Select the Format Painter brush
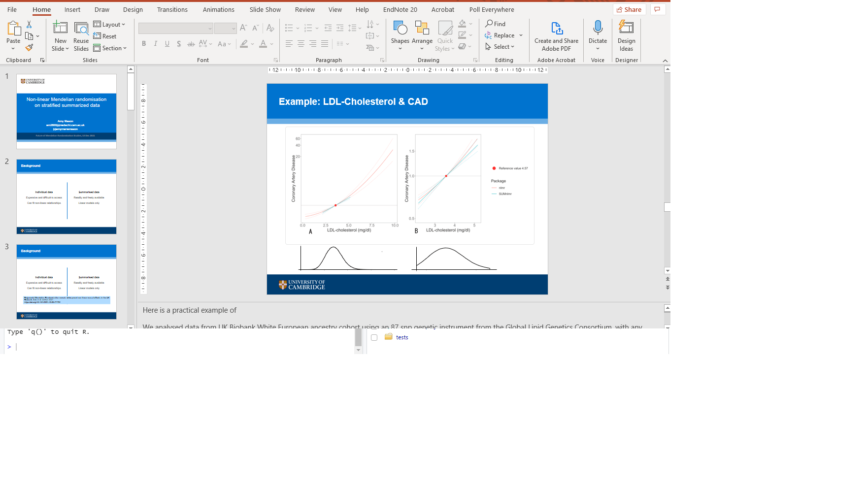Screen dimensions: 868x487 pos(29,47)
